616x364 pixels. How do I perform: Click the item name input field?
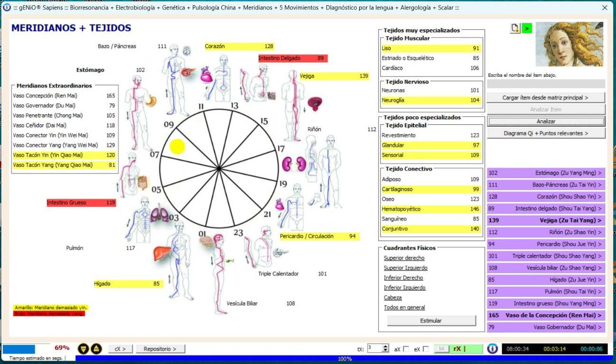tap(546, 84)
